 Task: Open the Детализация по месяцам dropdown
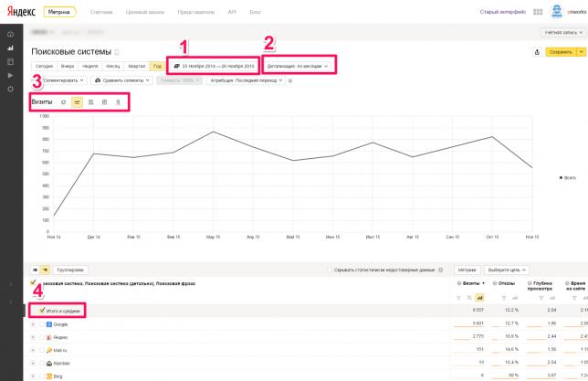[298, 66]
